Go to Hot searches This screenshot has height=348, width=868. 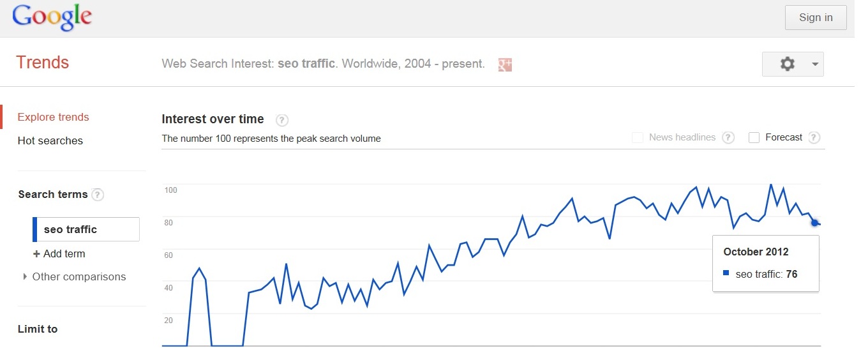tap(50, 140)
